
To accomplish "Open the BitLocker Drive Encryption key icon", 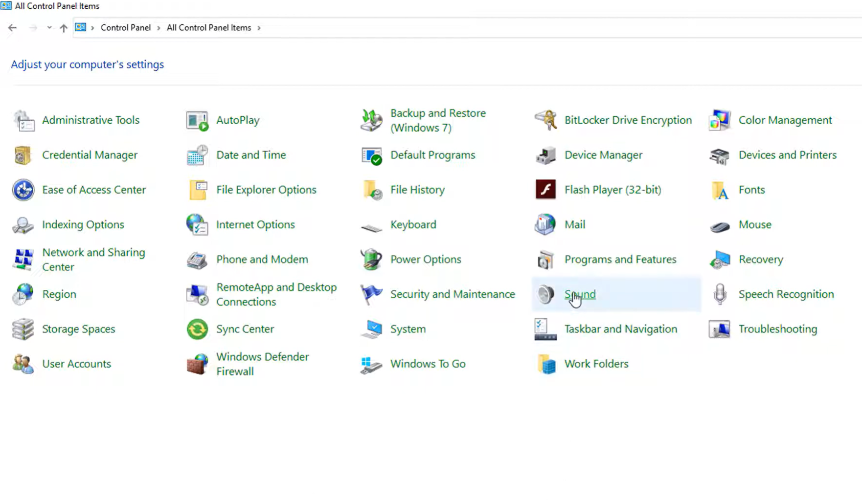I will pos(545,120).
